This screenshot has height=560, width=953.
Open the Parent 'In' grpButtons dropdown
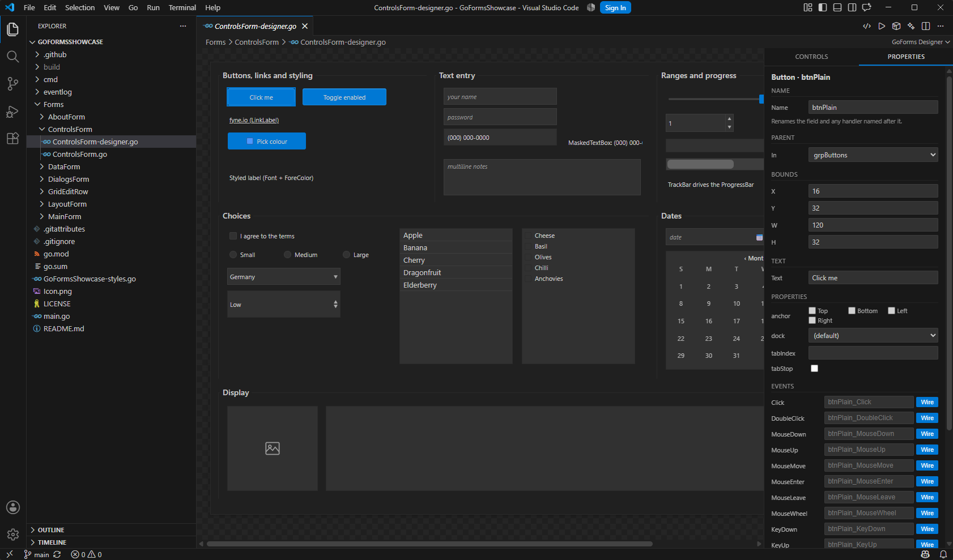873,155
